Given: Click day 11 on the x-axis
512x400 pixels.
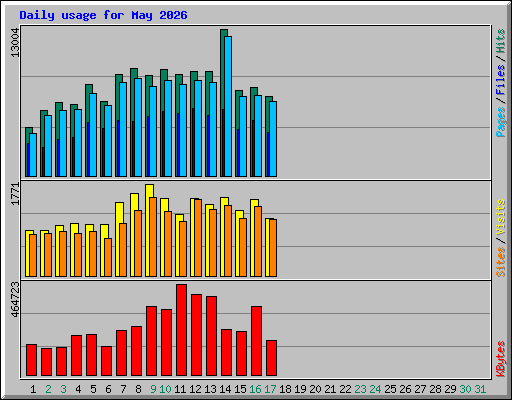Looking at the screenshot, I should click(x=180, y=389).
